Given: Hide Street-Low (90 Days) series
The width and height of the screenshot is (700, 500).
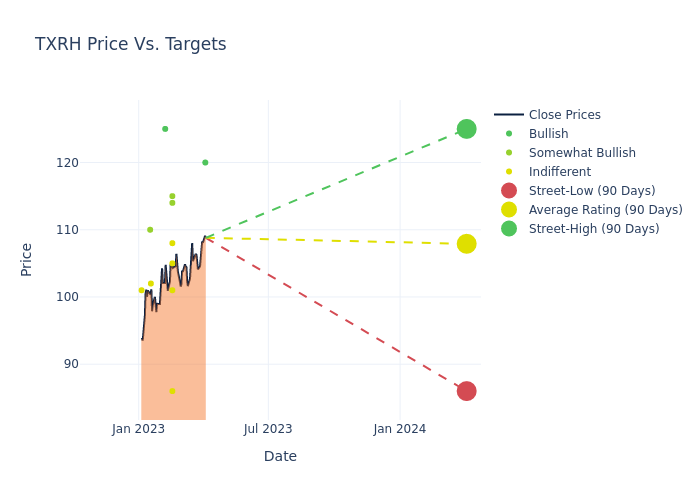Looking at the screenshot, I should (x=592, y=191).
